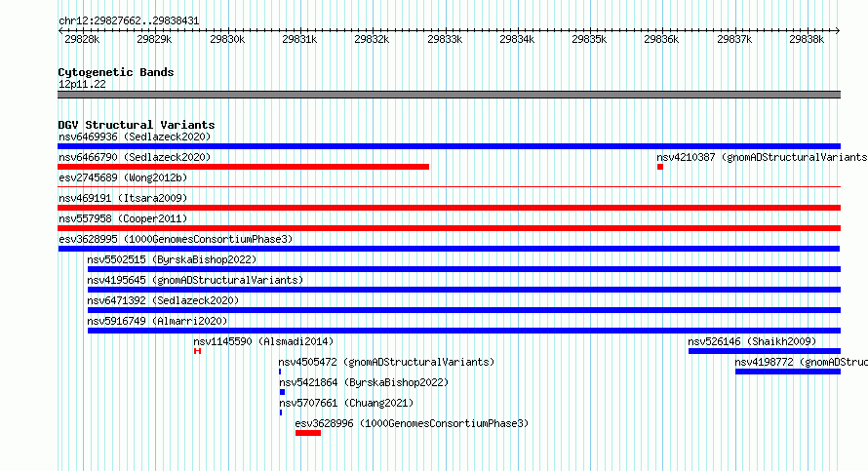Click the 29828k ruler position

(82, 39)
